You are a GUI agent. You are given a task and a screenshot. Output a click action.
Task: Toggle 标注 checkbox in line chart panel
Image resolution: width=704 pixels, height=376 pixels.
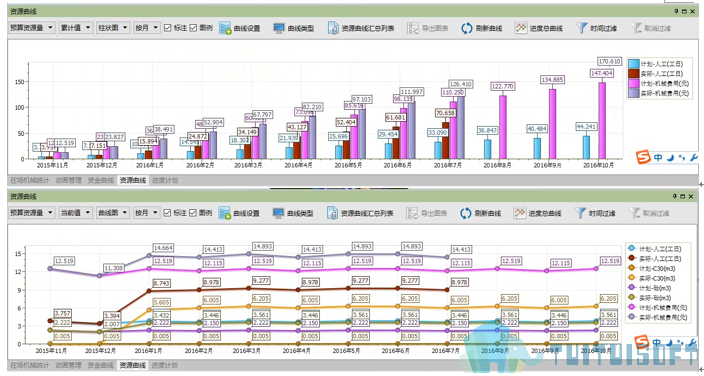[167, 212]
